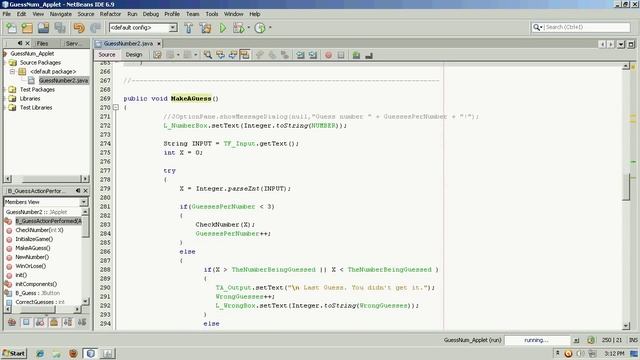This screenshot has height=360, width=640.
Task: Switch to Design view
Action: click(x=134, y=55)
